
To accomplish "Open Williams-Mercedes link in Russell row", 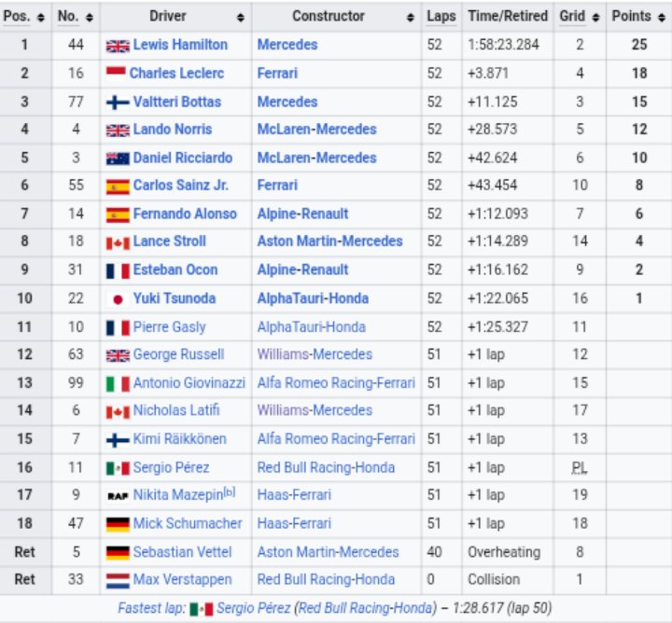I will [315, 354].
